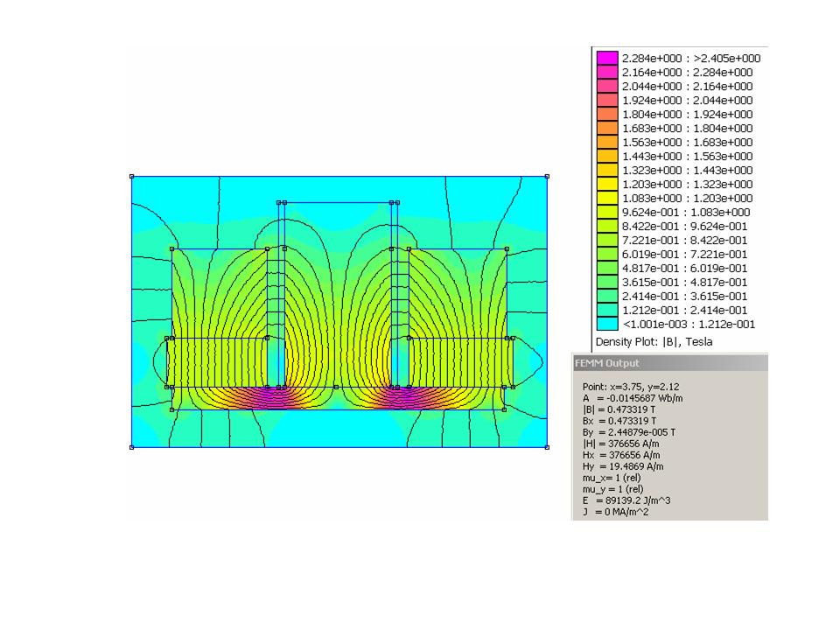Click the 'Density Plot: |B|, Tesla' label
This screenshot has width=840, height=630.
click(x=654, y=342)
